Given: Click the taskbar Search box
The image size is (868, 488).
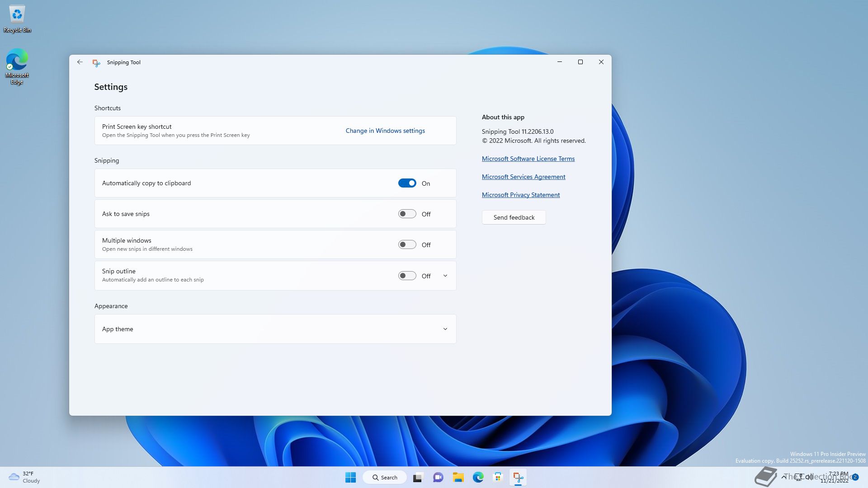Looking at the screenshot, I should pos(384,477).
